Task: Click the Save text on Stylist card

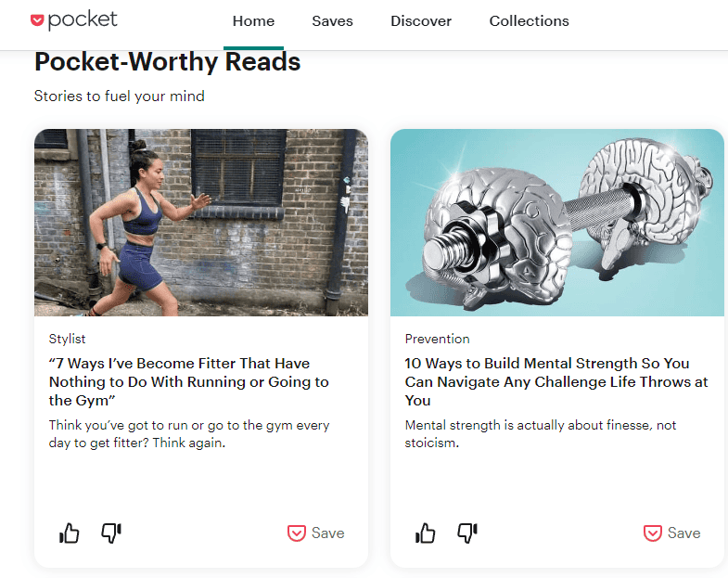Action: [327, 533]
